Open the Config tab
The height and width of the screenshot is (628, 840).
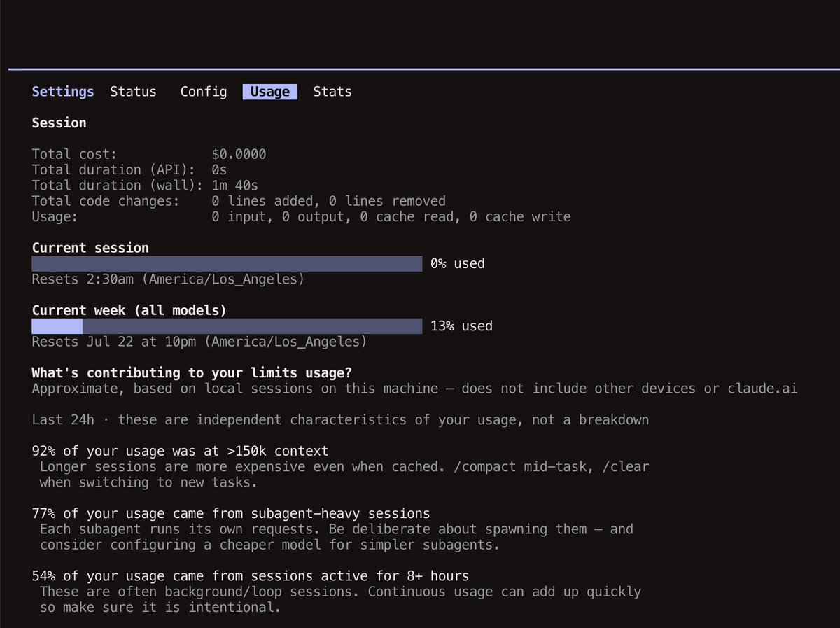point(204,92)
